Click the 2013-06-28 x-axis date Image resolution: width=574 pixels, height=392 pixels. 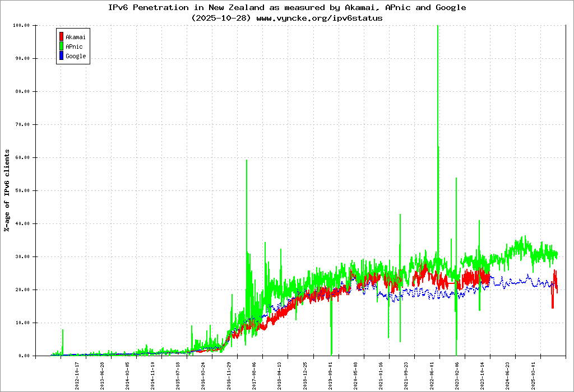(102, 376)
